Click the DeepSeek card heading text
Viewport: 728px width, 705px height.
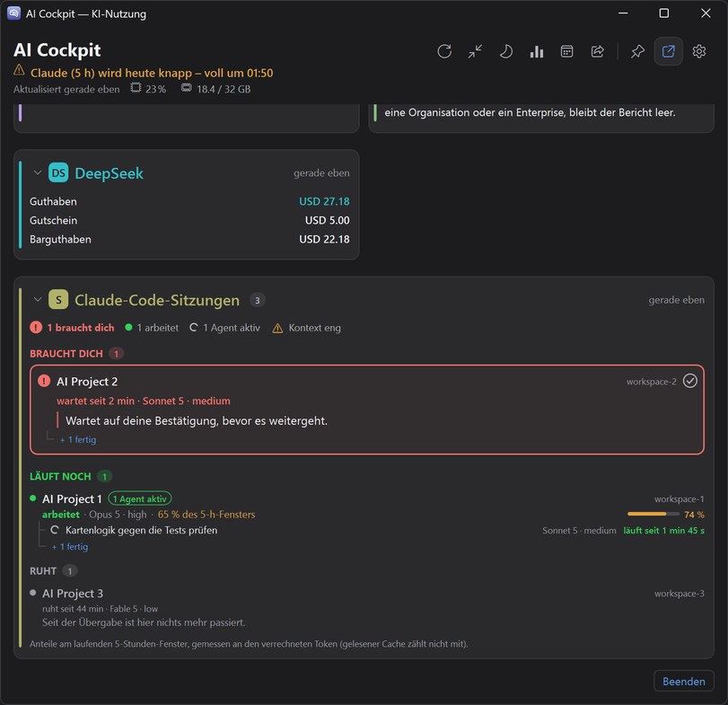coord(110,173)
